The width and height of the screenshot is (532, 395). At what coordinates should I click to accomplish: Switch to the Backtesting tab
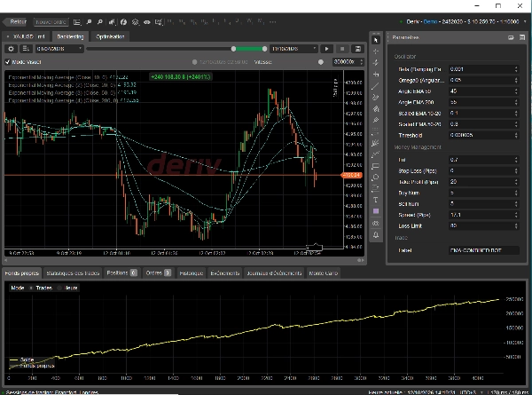70,36
